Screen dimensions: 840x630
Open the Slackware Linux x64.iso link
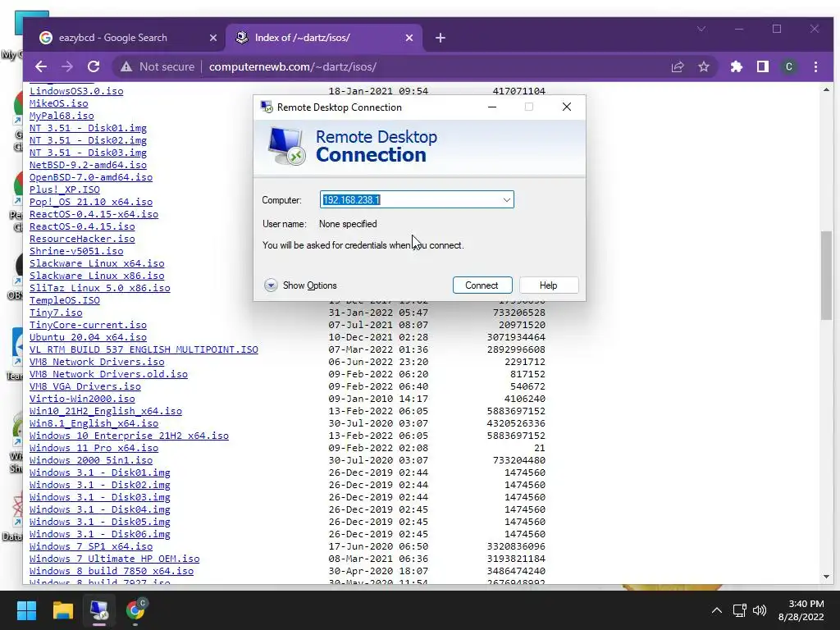point(97,263)
